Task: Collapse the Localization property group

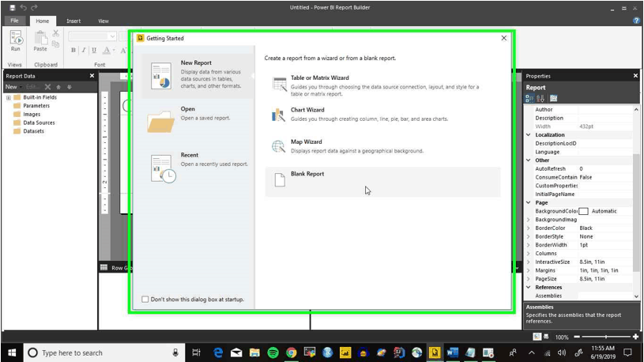Action: point(529,135)
